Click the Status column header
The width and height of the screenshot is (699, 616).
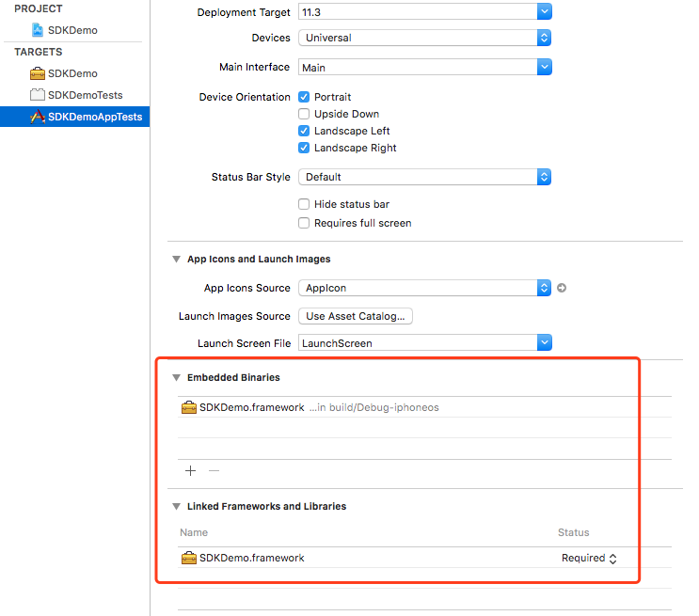pyautogui.click(x=574, y=532)
